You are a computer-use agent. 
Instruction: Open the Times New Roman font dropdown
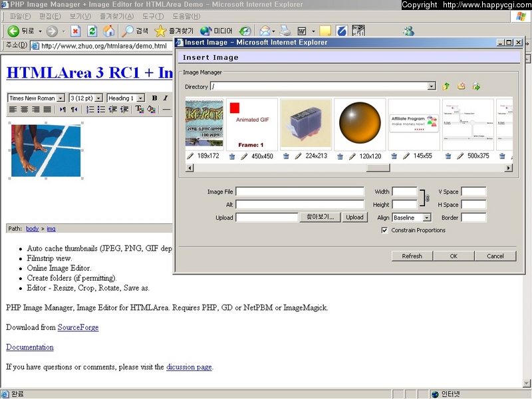pyautogui.click(x=61, y=98)
